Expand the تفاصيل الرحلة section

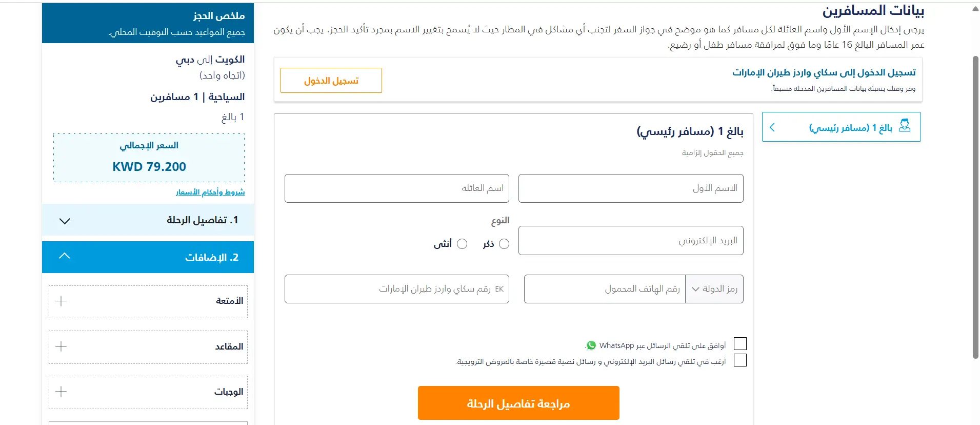(148, 220)
